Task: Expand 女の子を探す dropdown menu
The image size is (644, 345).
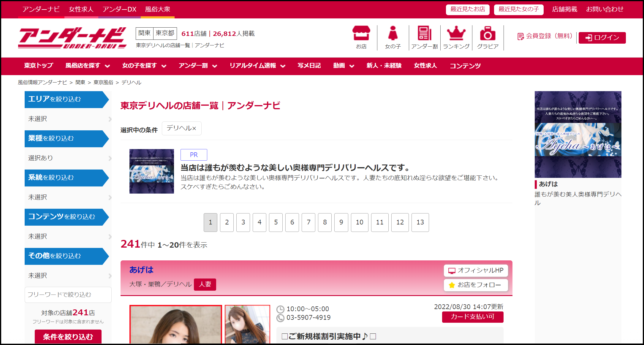Action: pos(144,66)
